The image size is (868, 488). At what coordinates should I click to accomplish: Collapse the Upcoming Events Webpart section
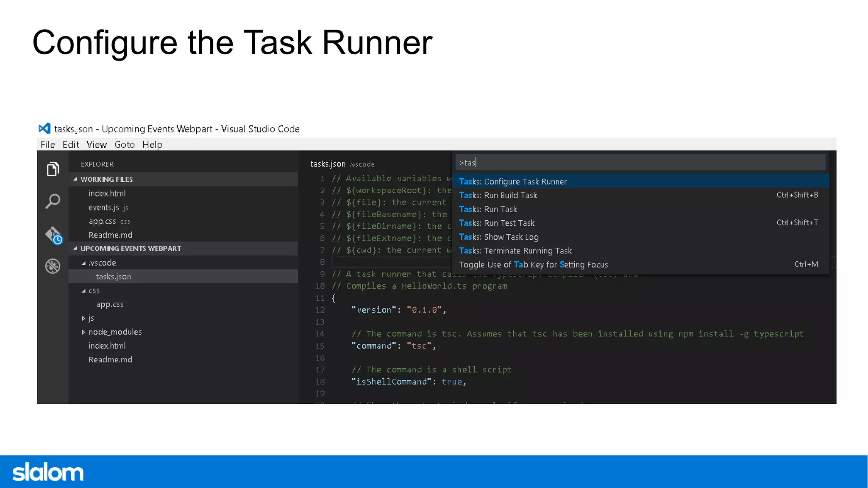click(75, 249)
